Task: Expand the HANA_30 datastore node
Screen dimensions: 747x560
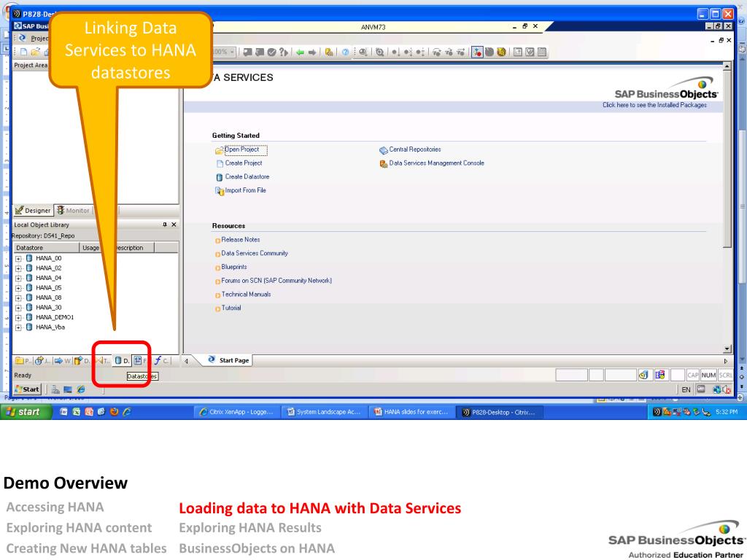Action: click(x=18, y=308)
